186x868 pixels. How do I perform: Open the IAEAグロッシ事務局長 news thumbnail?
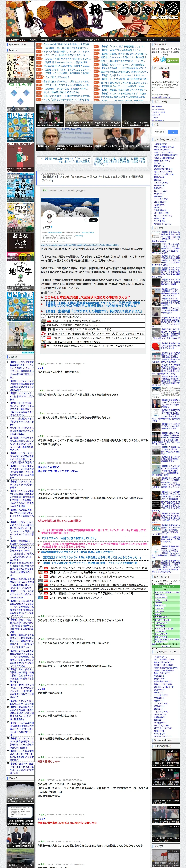(64, 139)
